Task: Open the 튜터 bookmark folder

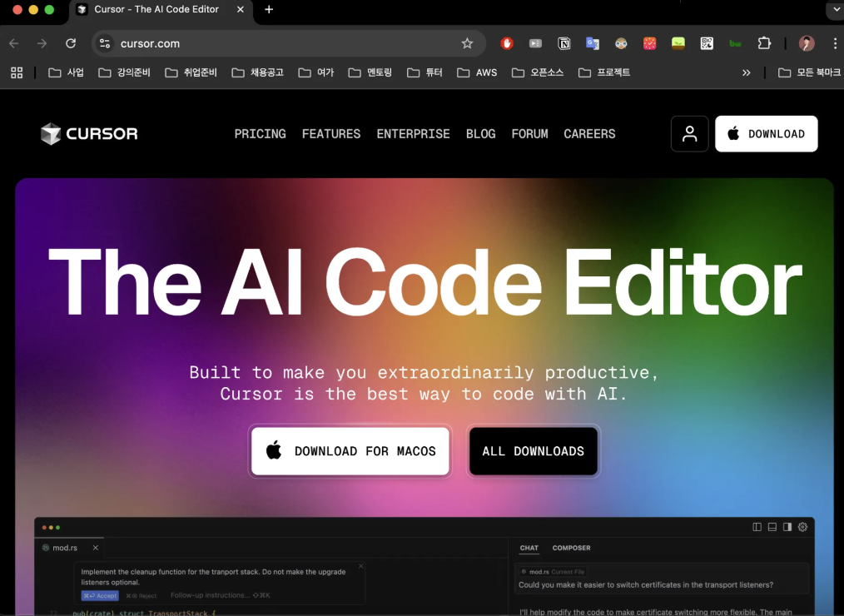Action: [424, 72]
